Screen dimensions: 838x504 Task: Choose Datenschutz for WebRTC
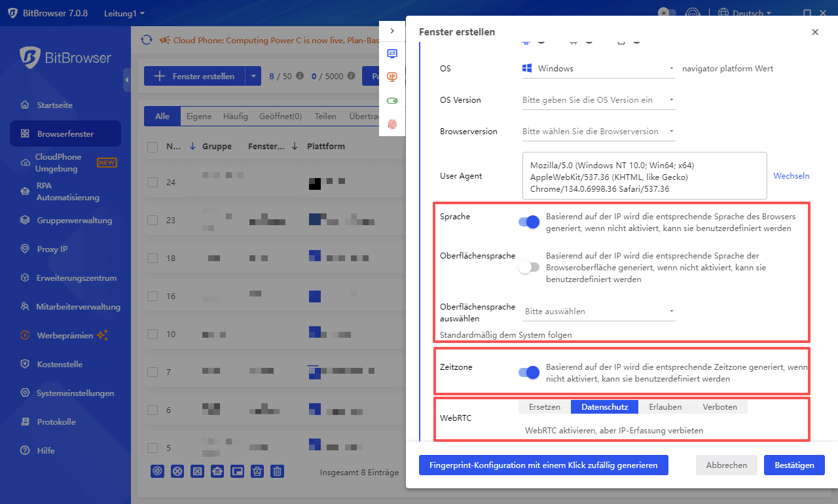tap(604, 406)
